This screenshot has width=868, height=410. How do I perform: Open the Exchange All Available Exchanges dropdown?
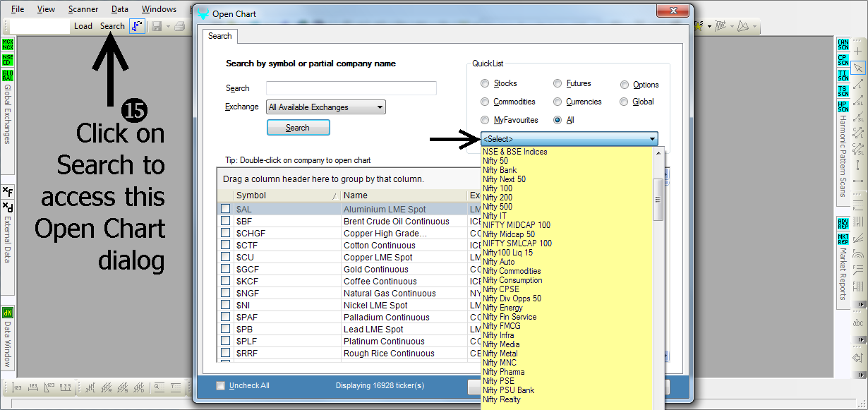point(326,107)
